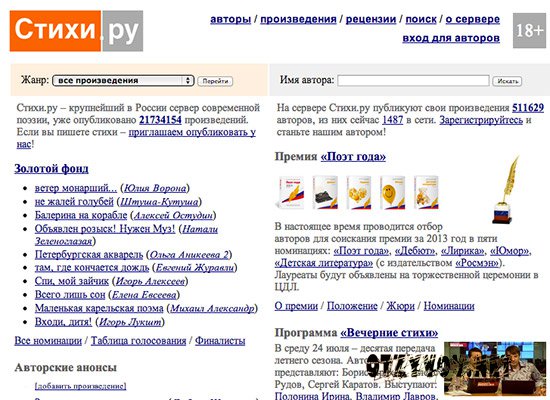The image size is (550, 400).
Task: Open poem 'Объявлен розыск! Нужен Муз!'
Action: tap(105, 229)
